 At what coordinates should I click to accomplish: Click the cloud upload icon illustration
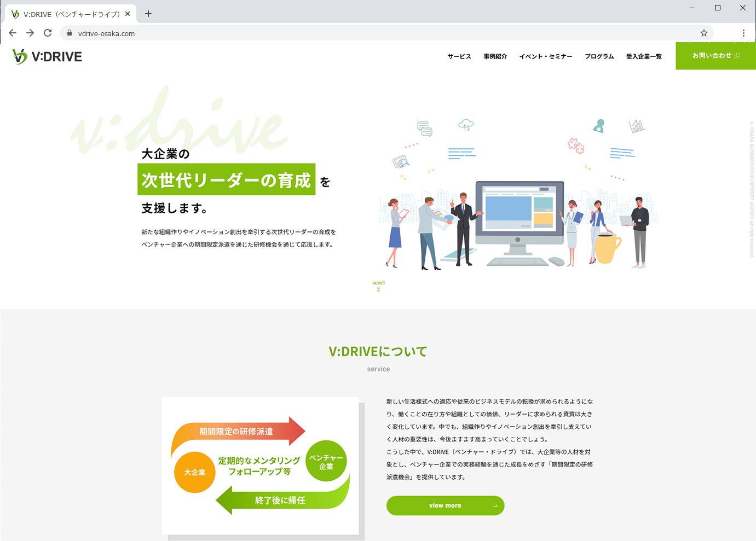pos(466,125)
